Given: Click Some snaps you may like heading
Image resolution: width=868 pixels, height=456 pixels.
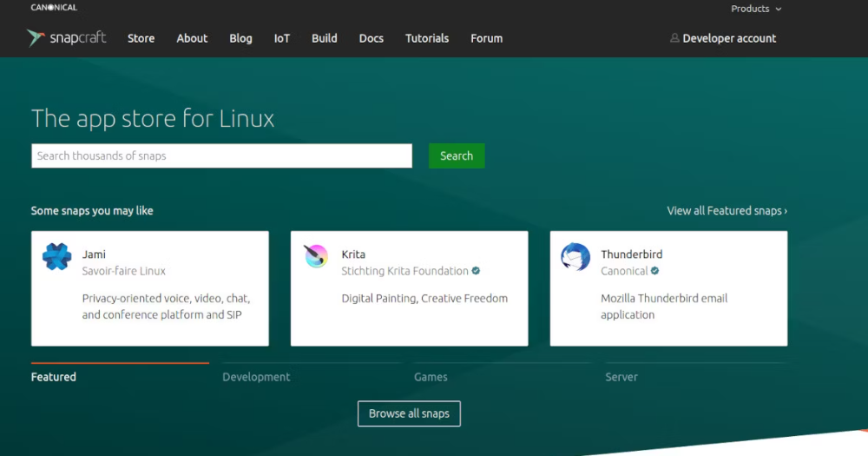Looking at the screenshot, I should [x=92, y=210].
